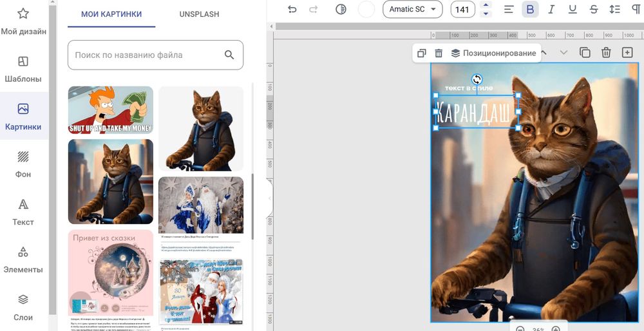Screen dimensions: 644x331
Task: Switch to the Unsplash tab
Action: tap(199, 14)
